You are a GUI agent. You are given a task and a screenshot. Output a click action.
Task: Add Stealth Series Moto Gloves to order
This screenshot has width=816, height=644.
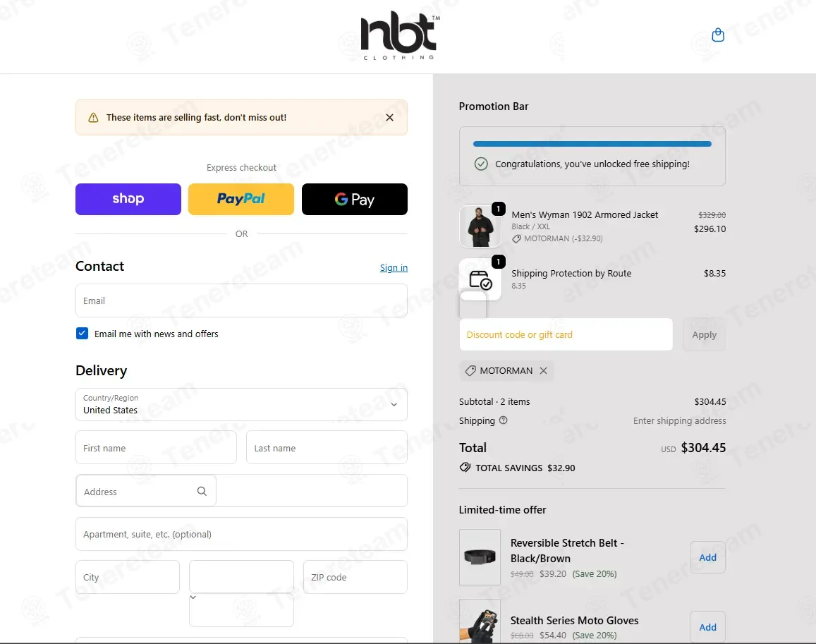(707, 627)
